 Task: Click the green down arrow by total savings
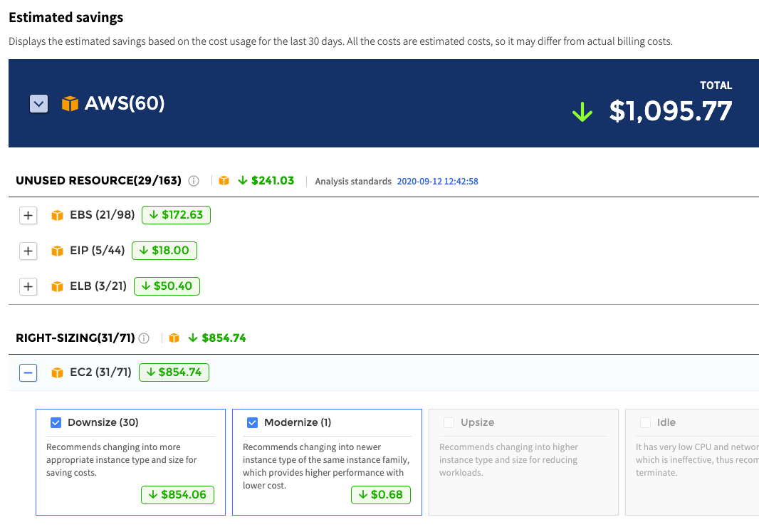pos(582,112)
